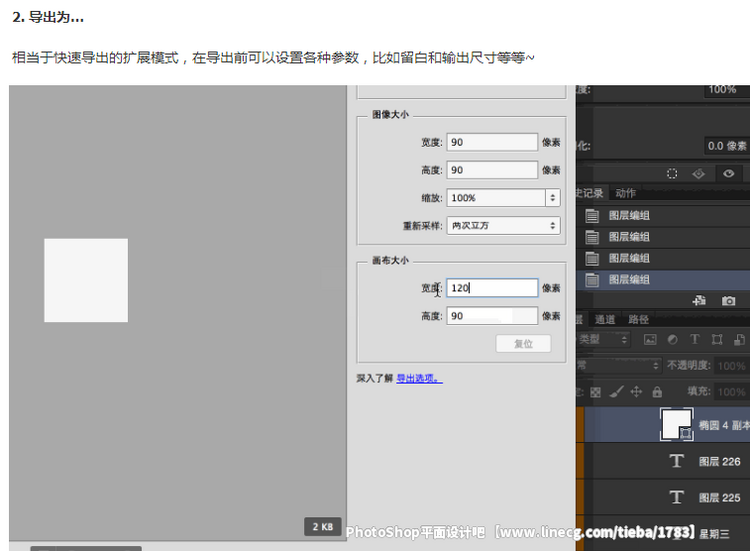Select the 椭圆 4 副本 layer name
This screenshot has width=750, height=551.
pyautogui.click(x=723, y=425)
